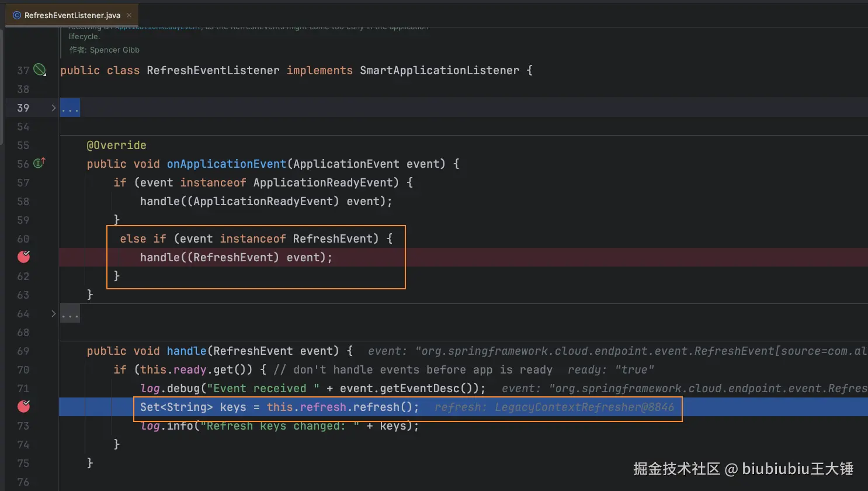This screenshot has width=868, height=491.
Task: Click the onApplicationEvent method name
Action: point(227,164)
